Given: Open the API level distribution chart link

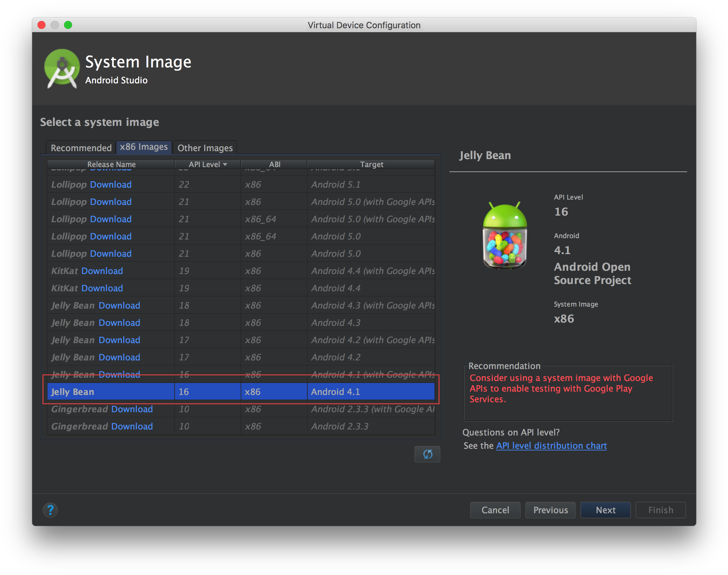Looking at the screenshot, I should 551,445.
